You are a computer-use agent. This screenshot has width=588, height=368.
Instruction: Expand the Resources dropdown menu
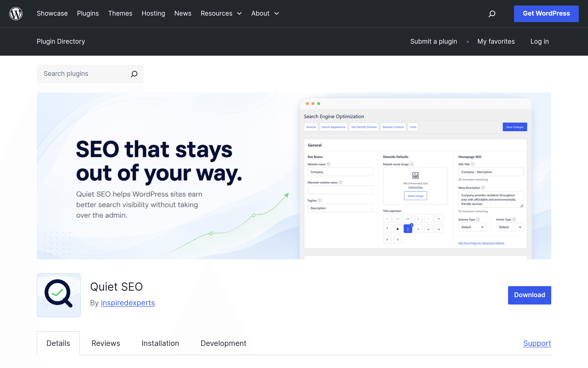pos(221,13)
